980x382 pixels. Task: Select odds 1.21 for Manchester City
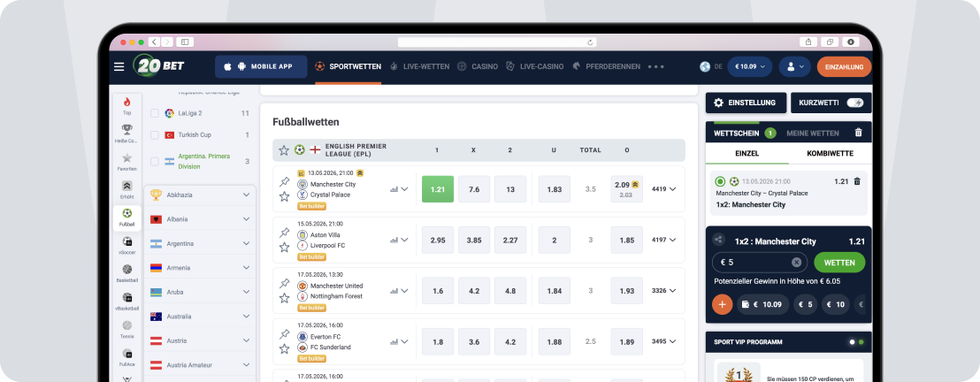coord(438,189)
